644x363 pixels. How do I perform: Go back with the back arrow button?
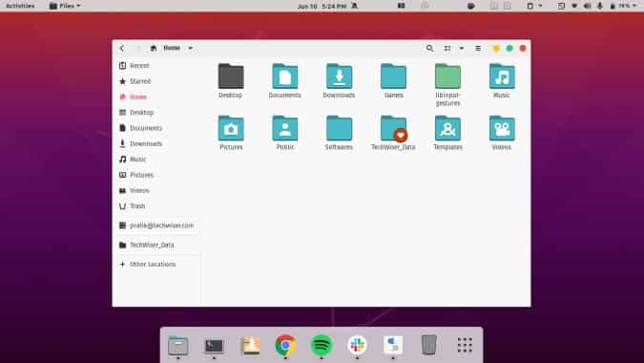(122, 48)
